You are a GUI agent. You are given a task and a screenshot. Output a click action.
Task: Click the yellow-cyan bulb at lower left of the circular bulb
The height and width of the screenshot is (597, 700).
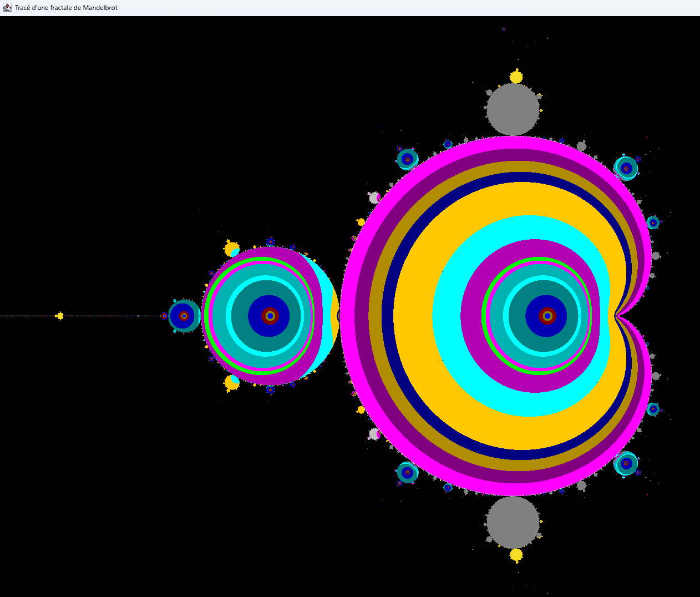coord(232,382)
